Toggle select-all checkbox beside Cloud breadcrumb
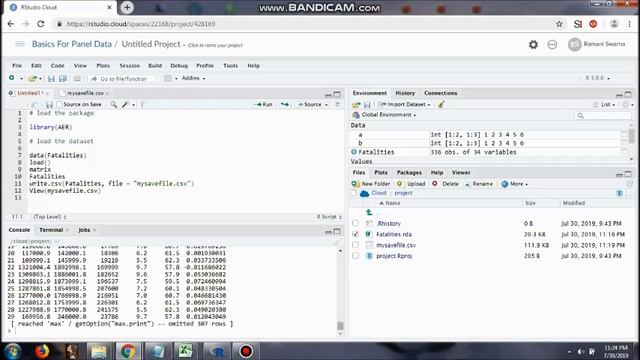 [354, 193]
